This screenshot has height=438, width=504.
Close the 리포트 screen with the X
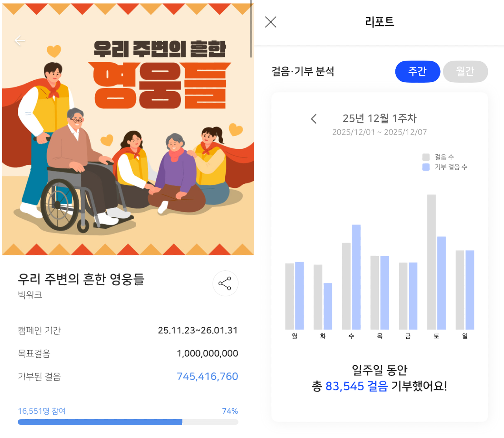pyautogui.click(x=271, y=22)
